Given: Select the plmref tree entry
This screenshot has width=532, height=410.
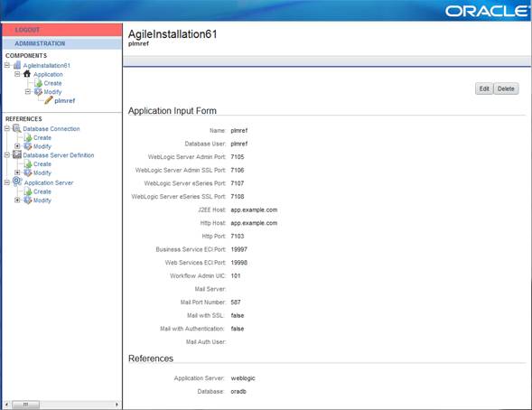Looking at the screenshot, I should click(x=64, y=101).
